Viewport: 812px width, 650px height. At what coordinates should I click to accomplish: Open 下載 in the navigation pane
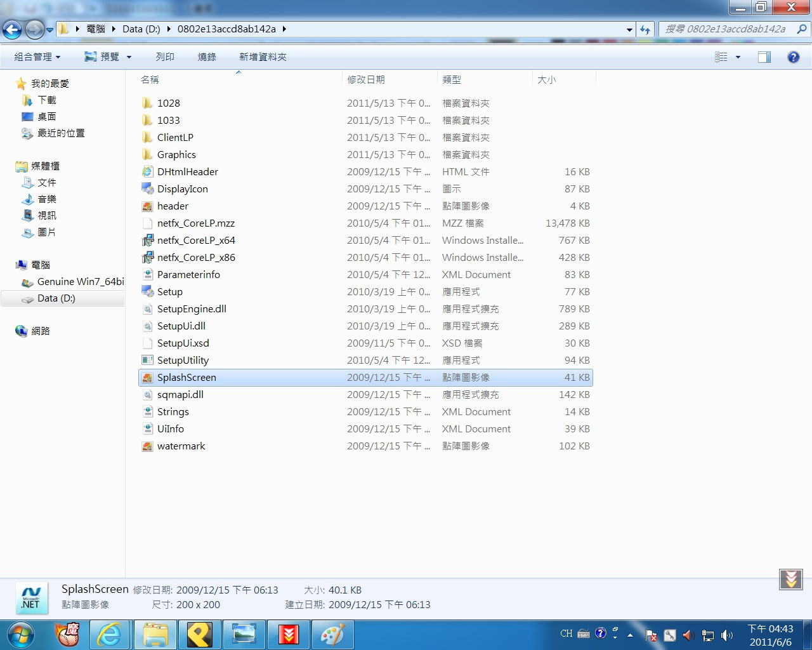coord(47,100)
